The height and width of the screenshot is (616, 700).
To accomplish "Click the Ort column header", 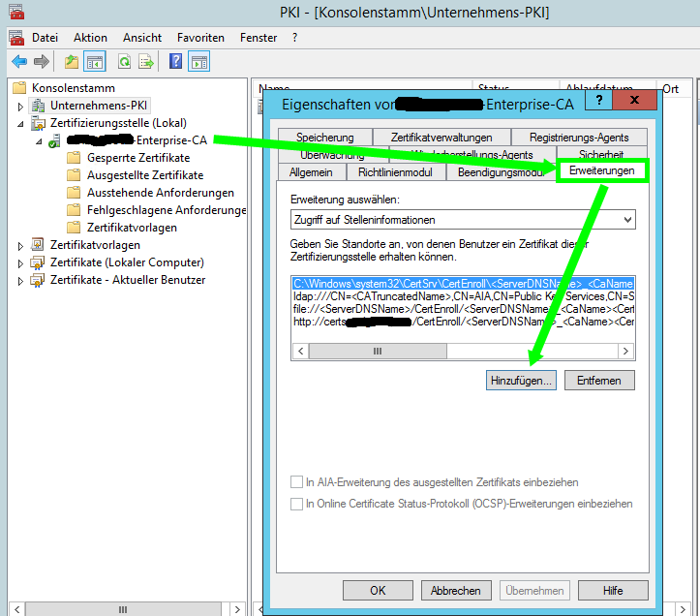I will (674, 88).
